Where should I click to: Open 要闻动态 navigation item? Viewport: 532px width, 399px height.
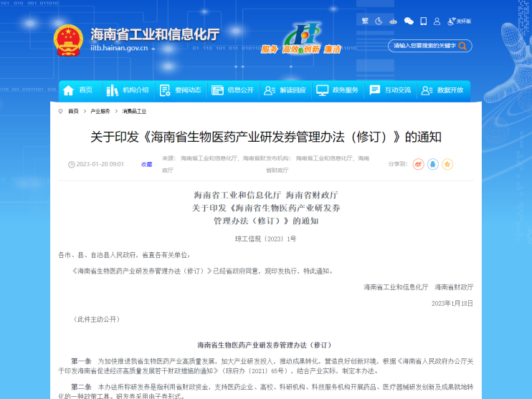pyautogui.click(x=181, y=90)
